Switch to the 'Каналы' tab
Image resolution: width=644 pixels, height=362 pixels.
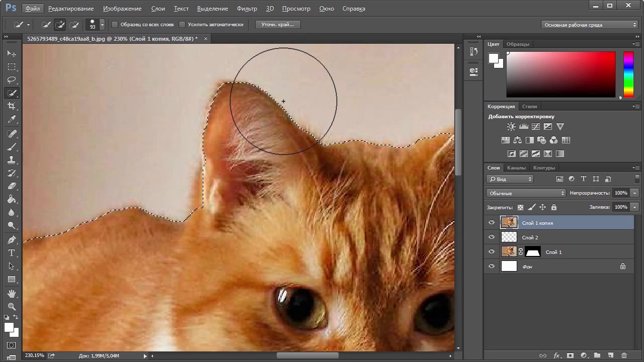coord(516,168)
